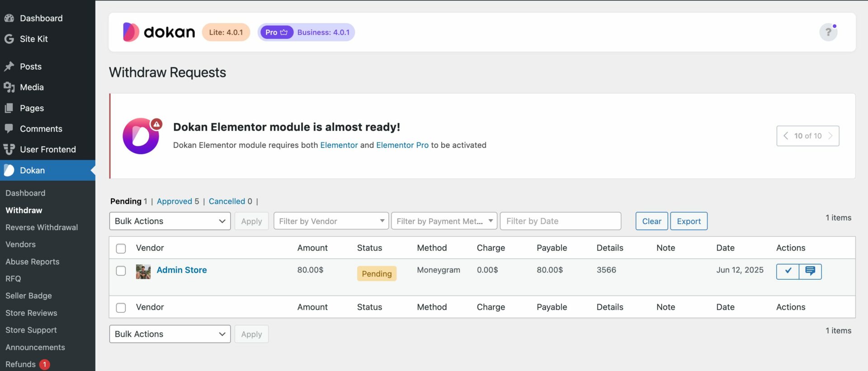
Task: Click the top Amount column header
Action: coord(312,248)
